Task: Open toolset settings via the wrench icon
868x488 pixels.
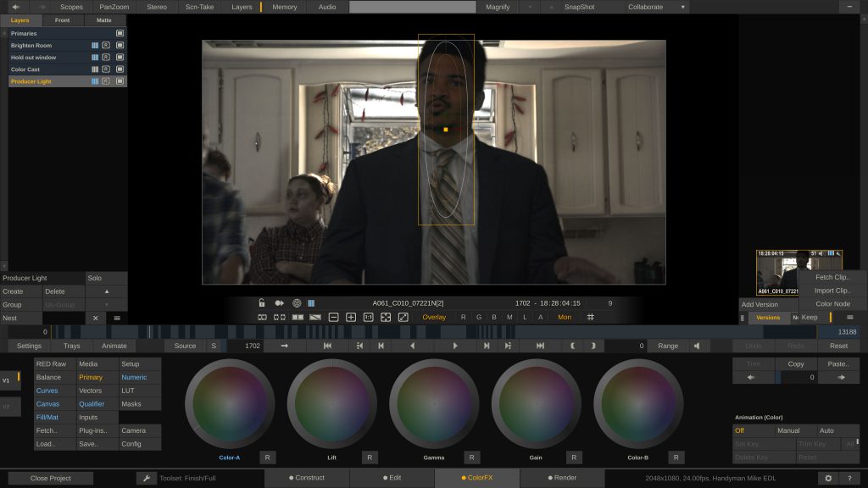Action: pyautogui.click(x=146, y=477)
